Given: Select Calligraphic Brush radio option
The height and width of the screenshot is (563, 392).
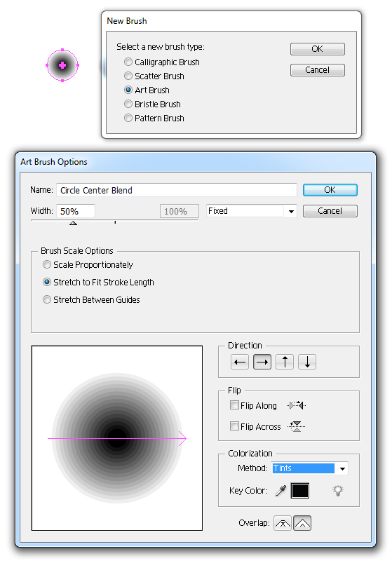Looking at the screenshot, I should 128,62.
